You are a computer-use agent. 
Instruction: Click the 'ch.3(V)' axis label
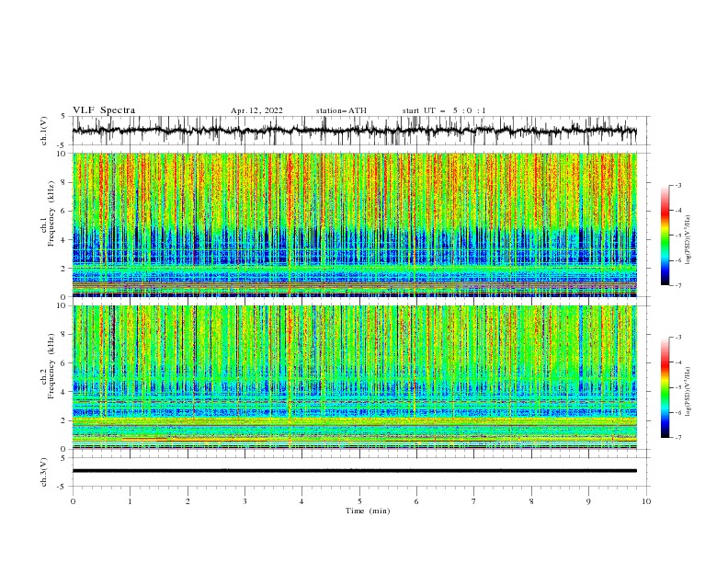[44, 472]
